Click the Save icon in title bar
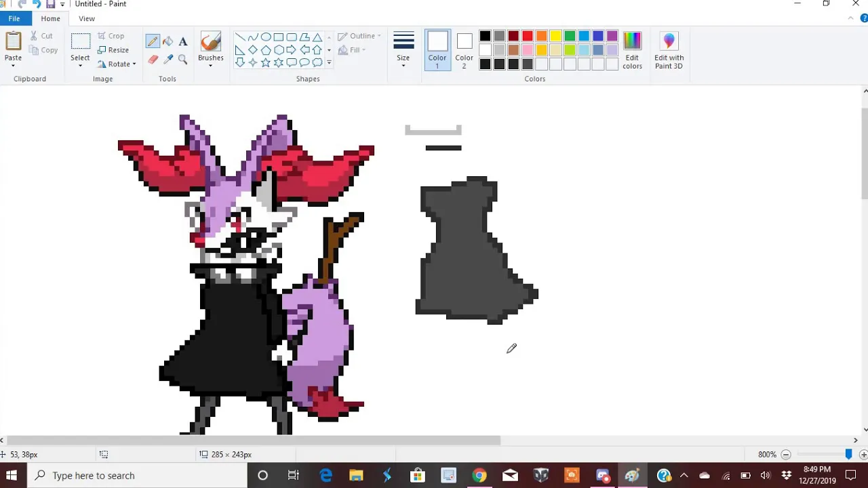Image resolution: width=868 pixels, height=488 pixels. pos(50,4)
